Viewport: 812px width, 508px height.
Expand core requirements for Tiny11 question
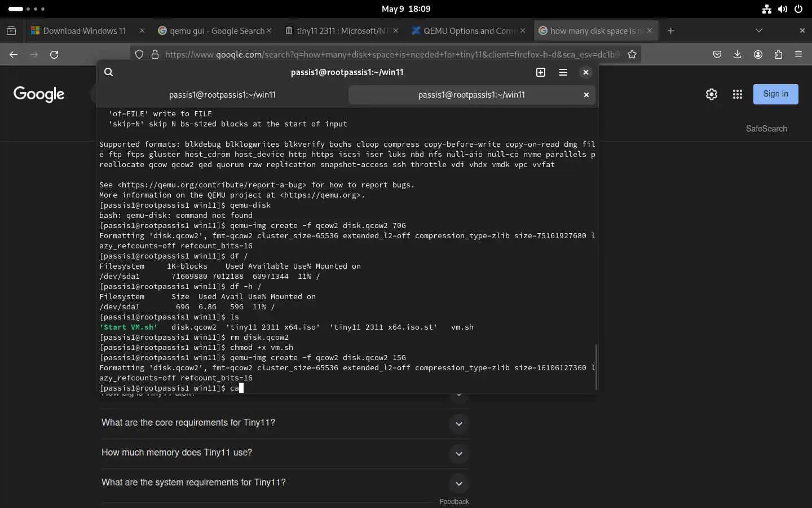(x=285, y=423)
